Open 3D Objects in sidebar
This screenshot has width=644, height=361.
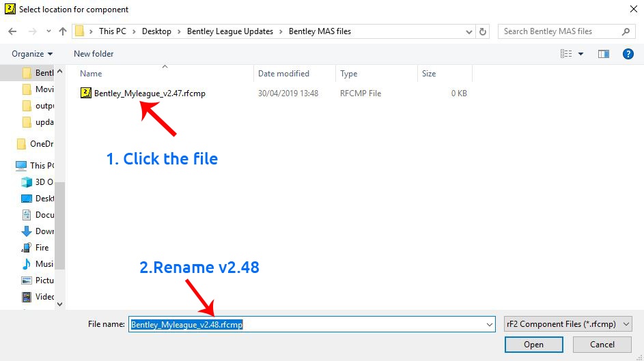(37, 182)
